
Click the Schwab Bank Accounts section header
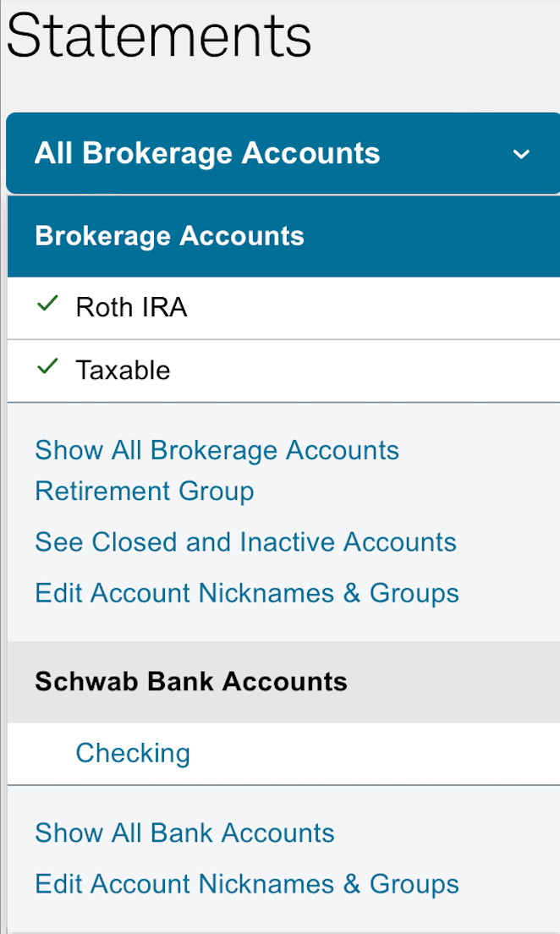pyautogui.click(x=191, y=682)
